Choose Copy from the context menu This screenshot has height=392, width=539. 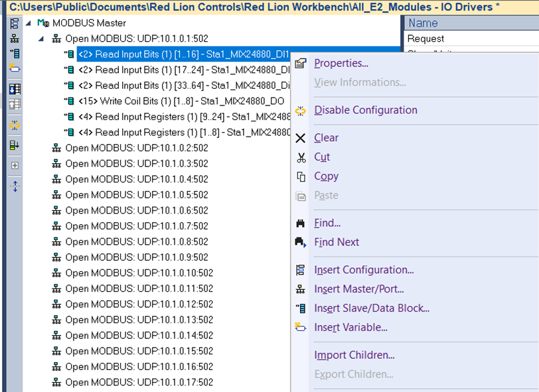326,176
